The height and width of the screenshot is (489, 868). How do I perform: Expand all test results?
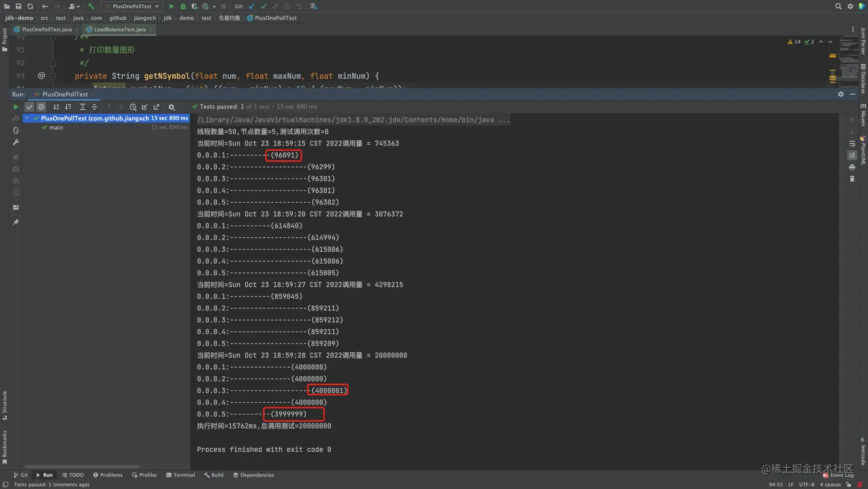[x=82, y=107]
